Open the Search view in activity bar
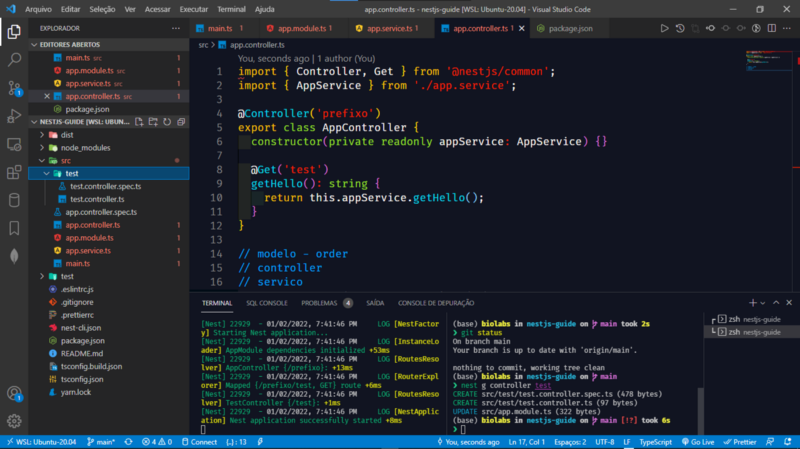This screenshot has height=449, width=800. (x=14, y=60)
